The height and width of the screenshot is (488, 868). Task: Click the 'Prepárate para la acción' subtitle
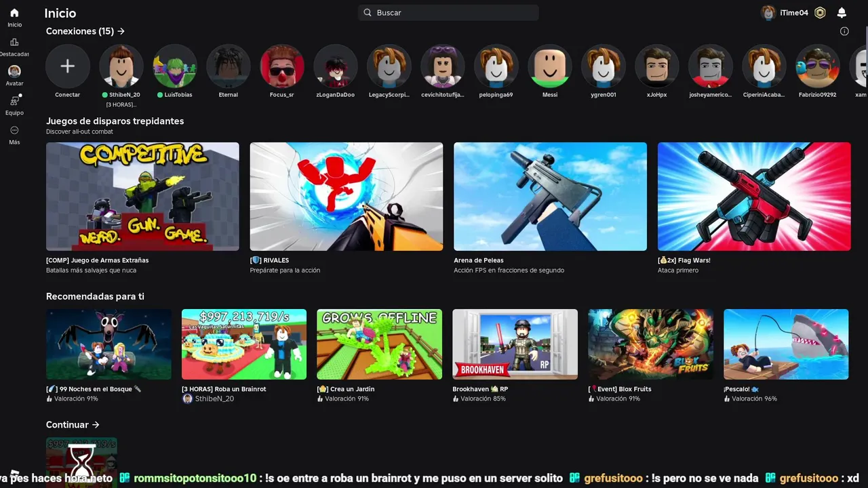(x=285, y=270)
